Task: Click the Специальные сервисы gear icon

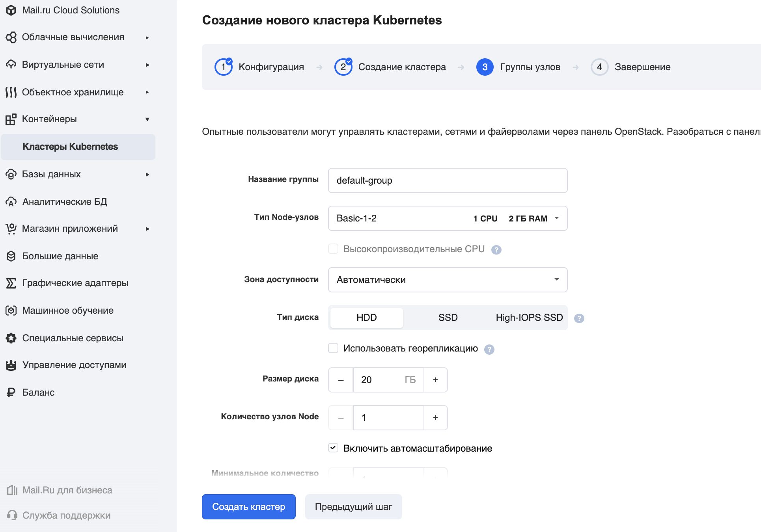Action: [11, 338]
